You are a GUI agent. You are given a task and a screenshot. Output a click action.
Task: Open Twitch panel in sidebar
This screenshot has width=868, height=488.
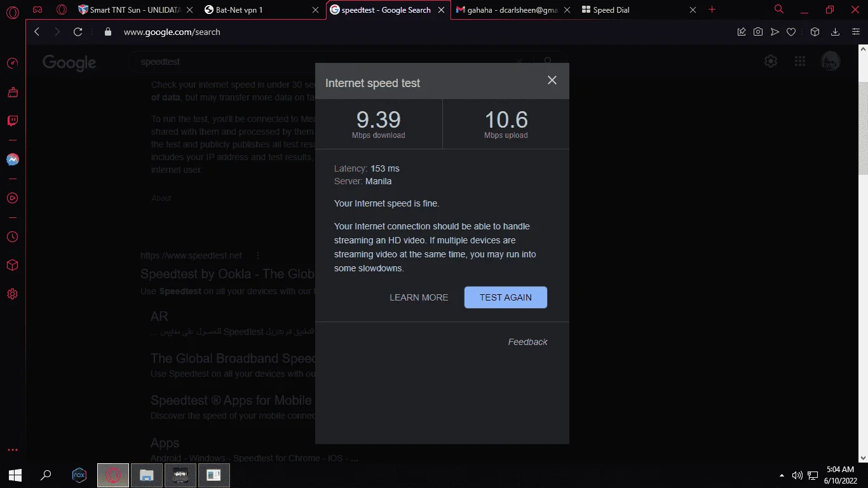tap(12, 121)
